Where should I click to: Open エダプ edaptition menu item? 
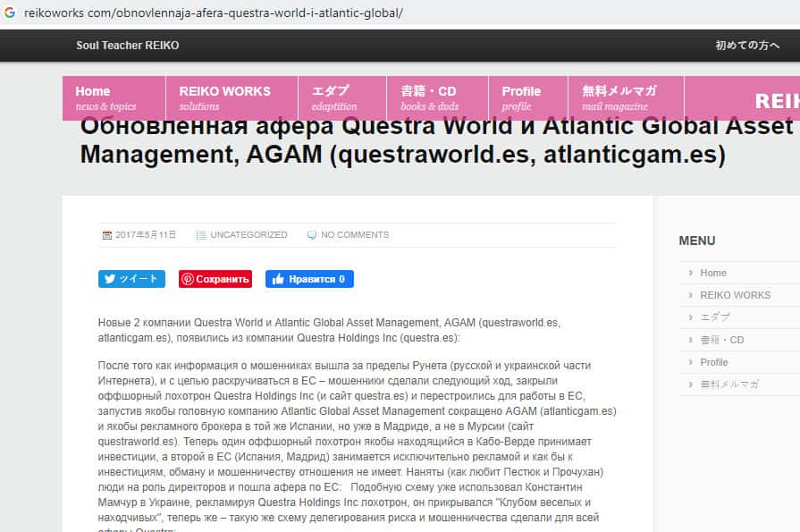[342, 98]
